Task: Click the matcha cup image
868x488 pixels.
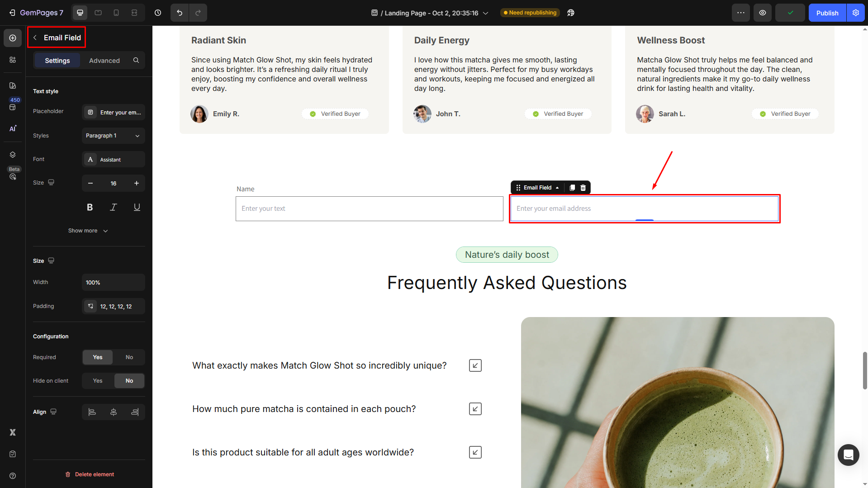Action: (678, 403)
